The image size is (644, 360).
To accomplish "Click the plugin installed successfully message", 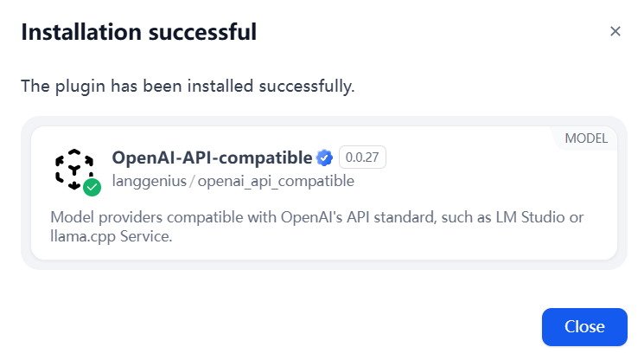I will (x=188, y=87).
